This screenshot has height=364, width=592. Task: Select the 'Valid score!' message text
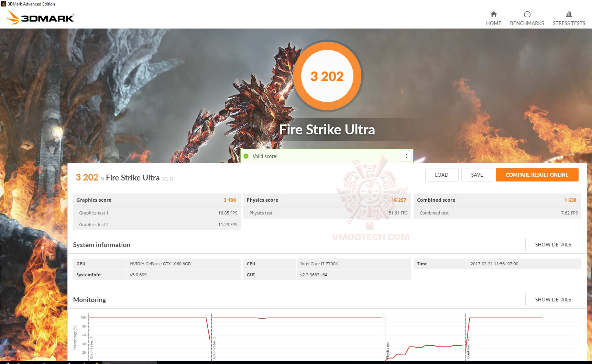click(x=265, y=156)
